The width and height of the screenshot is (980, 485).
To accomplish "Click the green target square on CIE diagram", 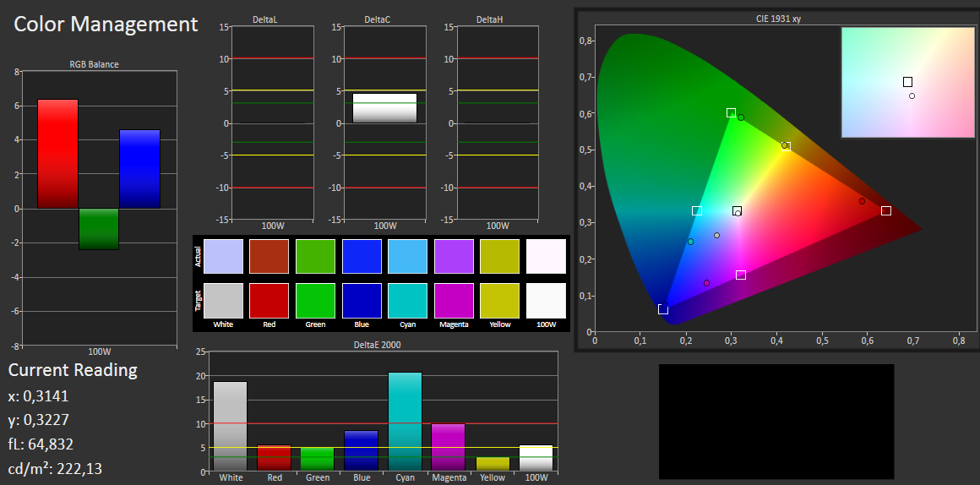I will click(x=732, y=112).
